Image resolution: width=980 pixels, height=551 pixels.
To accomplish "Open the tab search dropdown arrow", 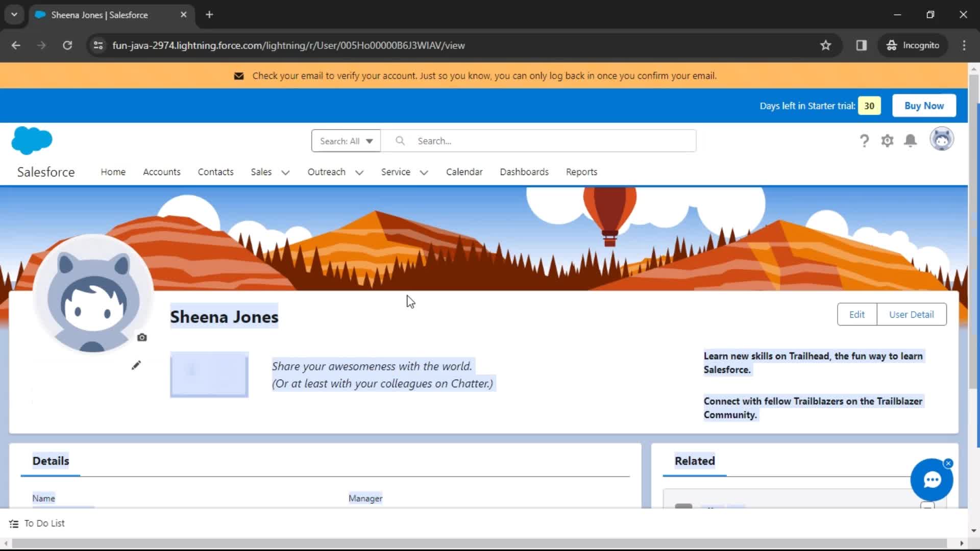I will pos(14,15).
